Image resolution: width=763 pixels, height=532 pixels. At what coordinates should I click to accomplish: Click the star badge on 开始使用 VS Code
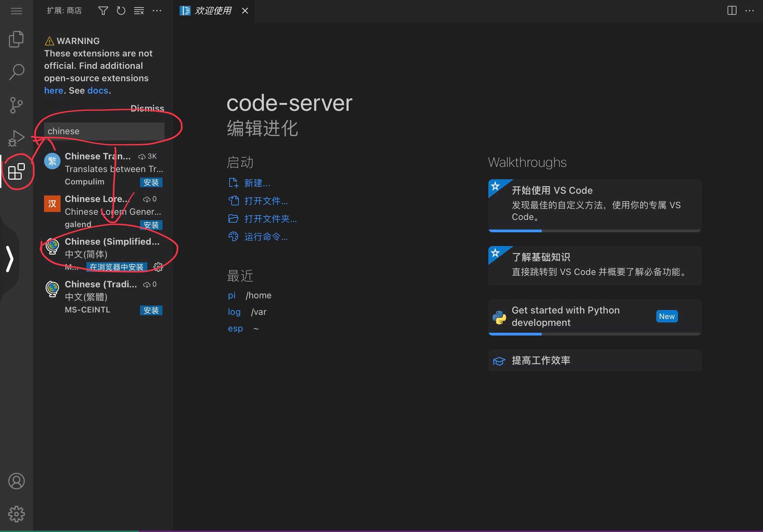point(495,186)
